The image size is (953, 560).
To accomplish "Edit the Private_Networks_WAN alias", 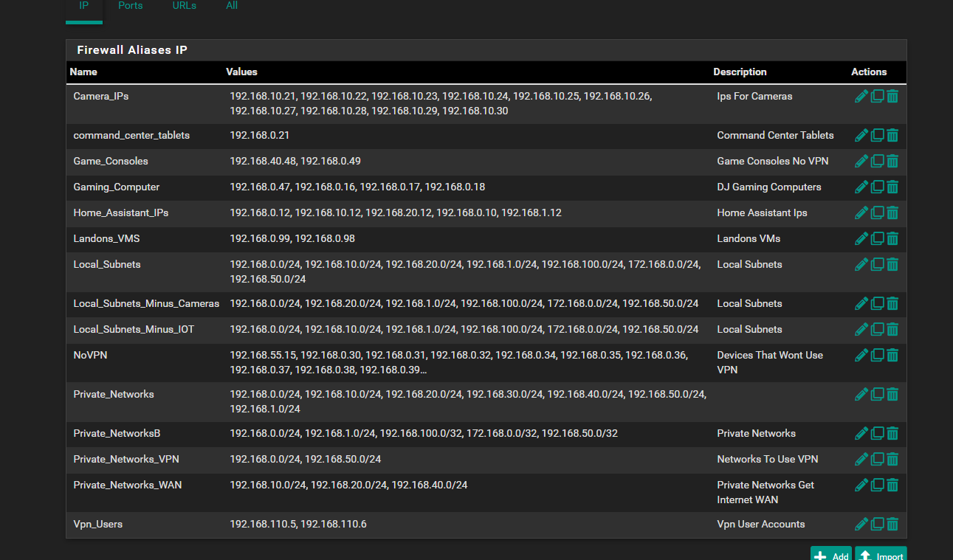I will tap(861, 485).
